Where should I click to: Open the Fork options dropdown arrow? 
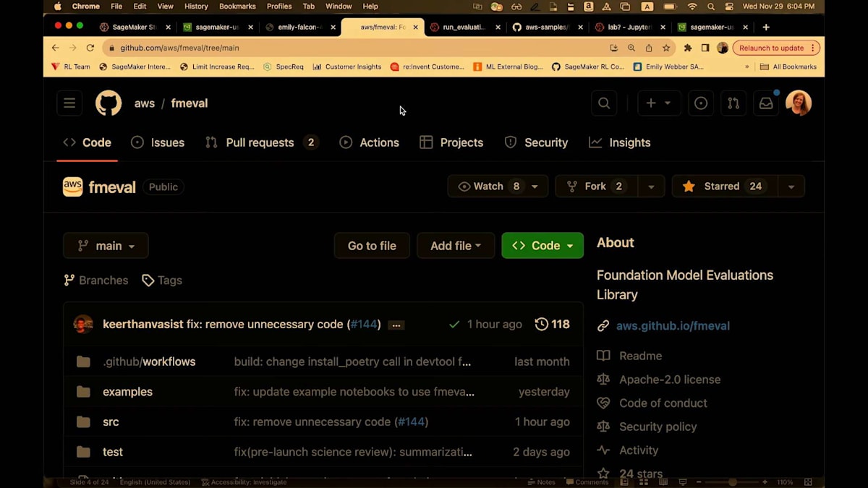click(x=651, y=187)
